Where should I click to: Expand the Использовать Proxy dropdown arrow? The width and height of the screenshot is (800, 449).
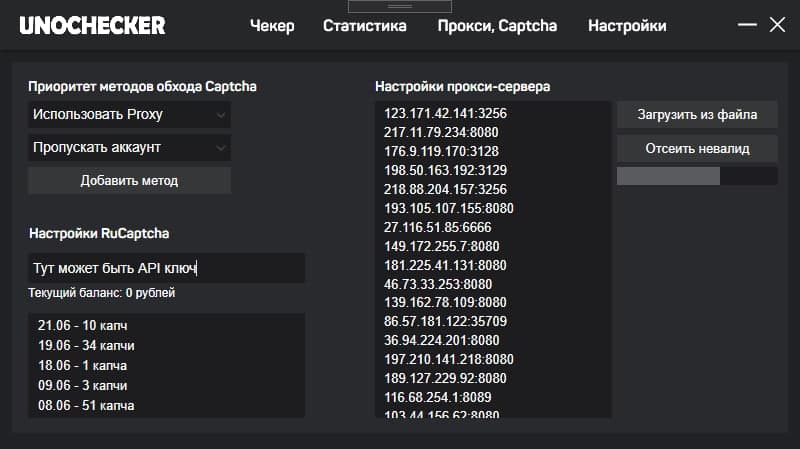[220, 115]
